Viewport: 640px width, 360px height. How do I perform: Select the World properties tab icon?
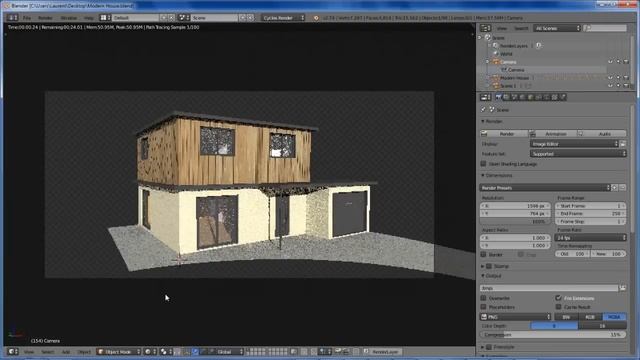click(x=522, y=97)
